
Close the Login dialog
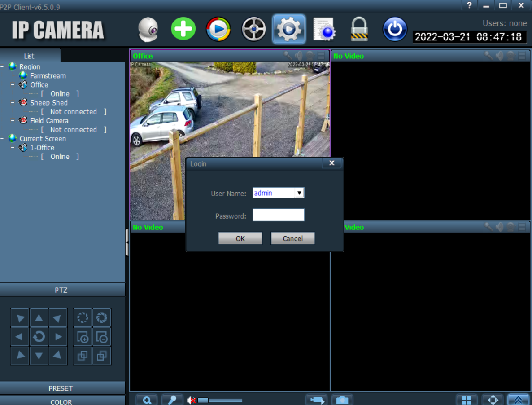(332, 163)
